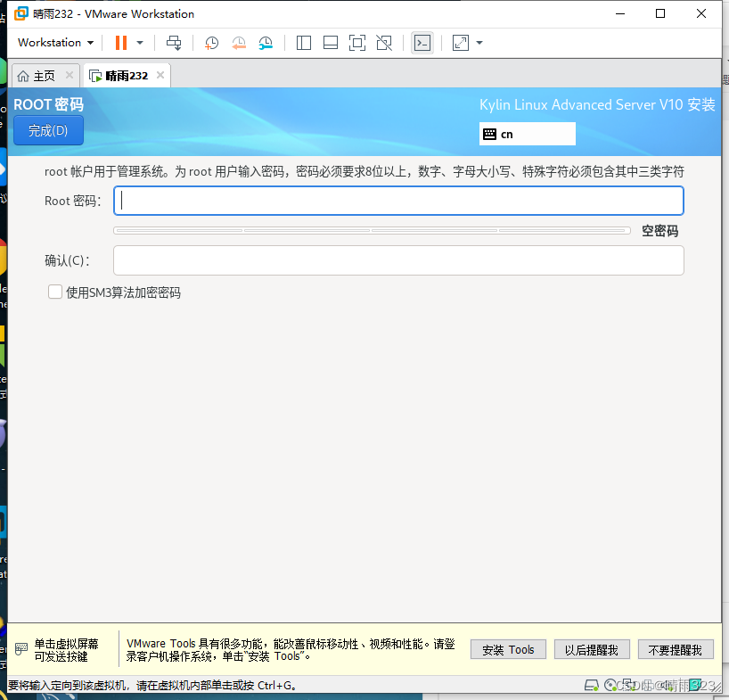Toggle Unity mode icon
The height and width of the screenshot is (700, 729).
(x=384, y=43)
